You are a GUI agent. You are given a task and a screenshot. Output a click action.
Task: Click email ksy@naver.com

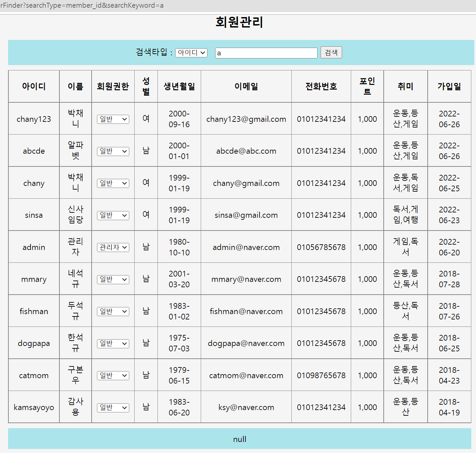click(246, 407)
